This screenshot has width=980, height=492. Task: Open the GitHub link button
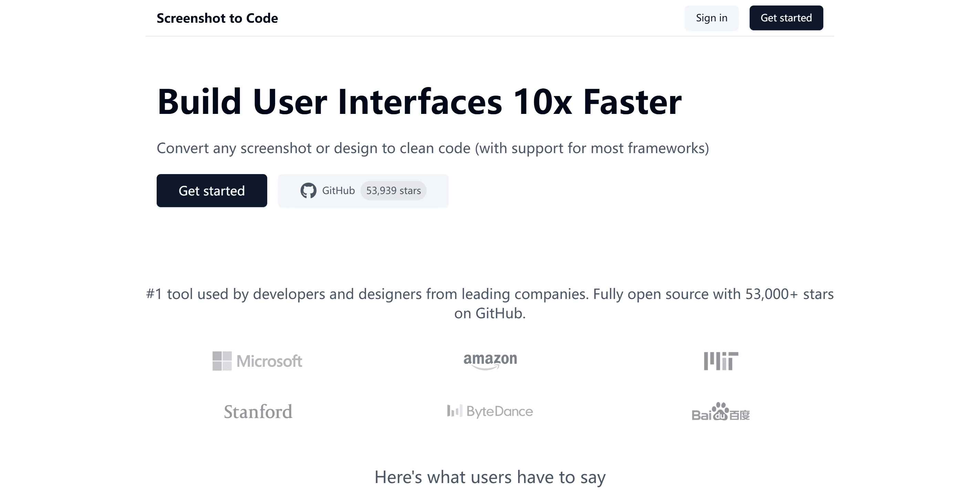coord(338,191)
